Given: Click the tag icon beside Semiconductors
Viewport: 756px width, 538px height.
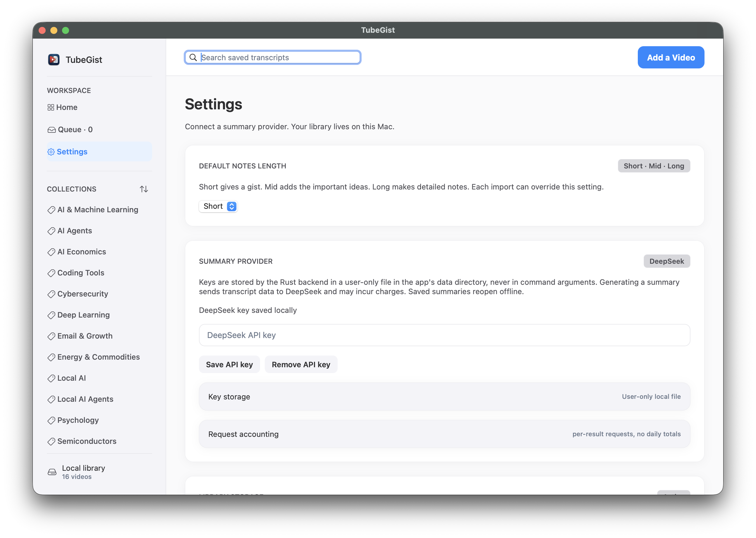Looking at the screenshot, I should (x=51, y=442).
